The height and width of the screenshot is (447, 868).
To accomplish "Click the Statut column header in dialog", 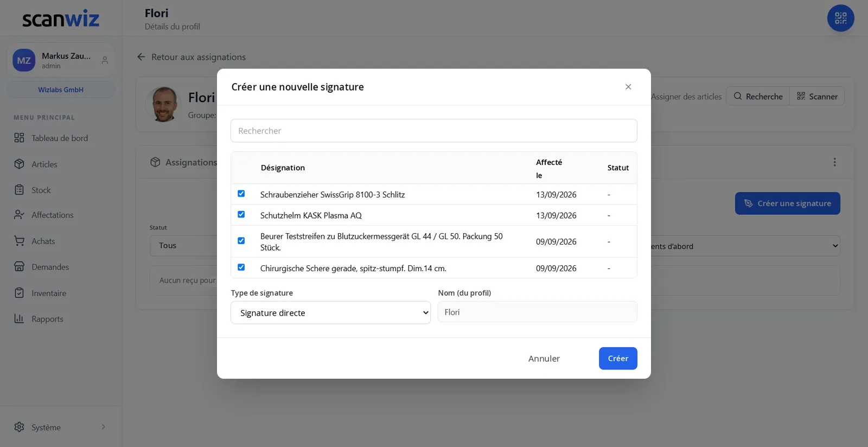I will click(618, 168).
